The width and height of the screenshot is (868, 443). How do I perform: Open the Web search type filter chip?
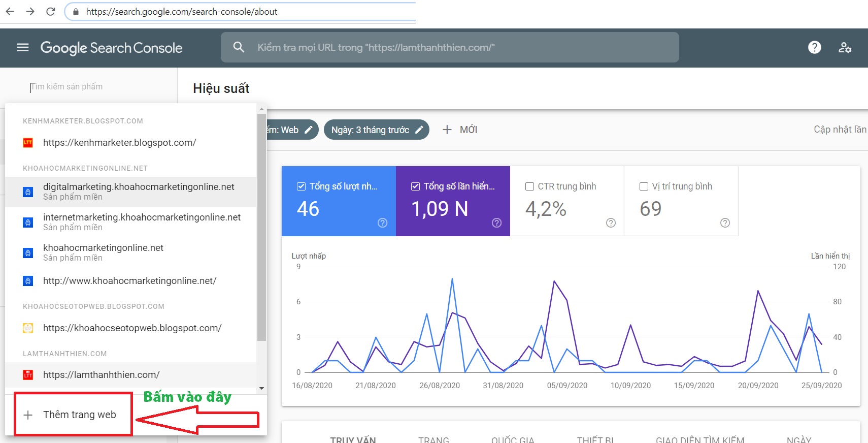click(x=292, y=130)
